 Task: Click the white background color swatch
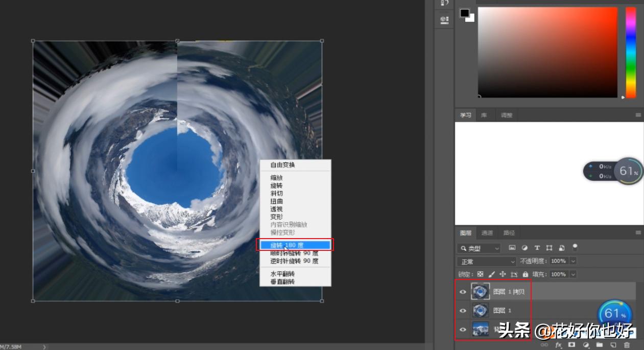(x=470, y=18)
